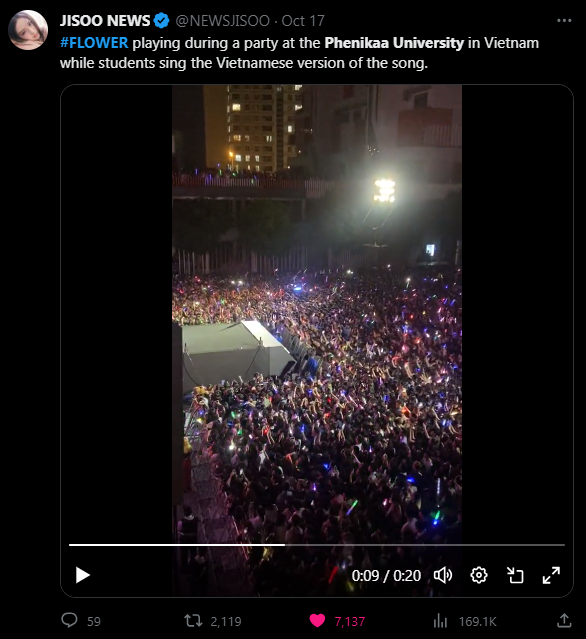Enter picture-in-picture mode
This screenshot has width=586, height=639.
pos(515,575)
